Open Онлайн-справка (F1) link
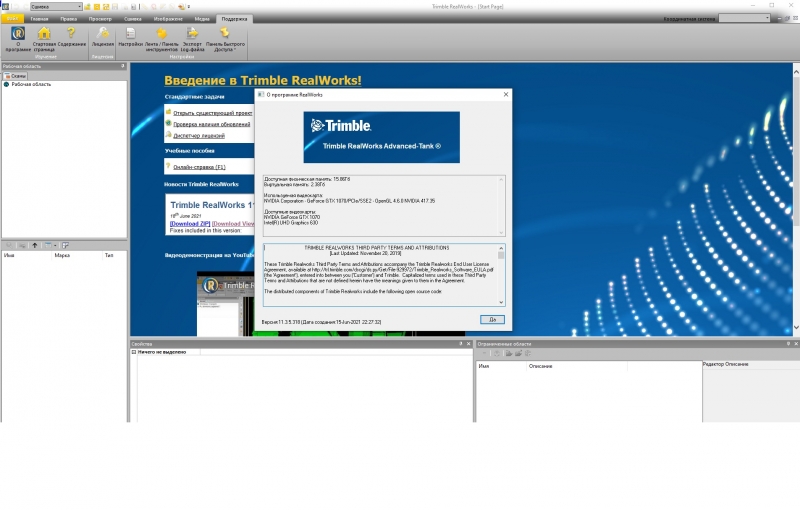This screenshot has height=510, width=800. [199, 167]
